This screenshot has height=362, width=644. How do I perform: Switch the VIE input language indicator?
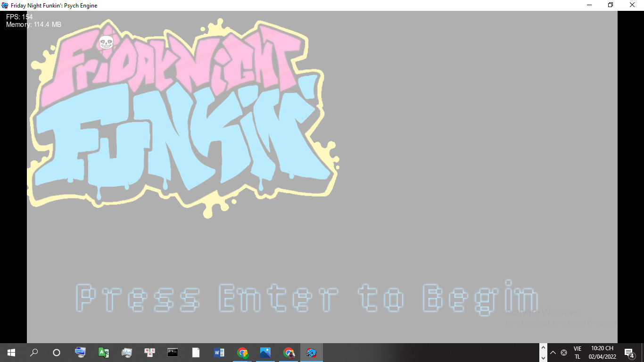[x=578, y=353]
